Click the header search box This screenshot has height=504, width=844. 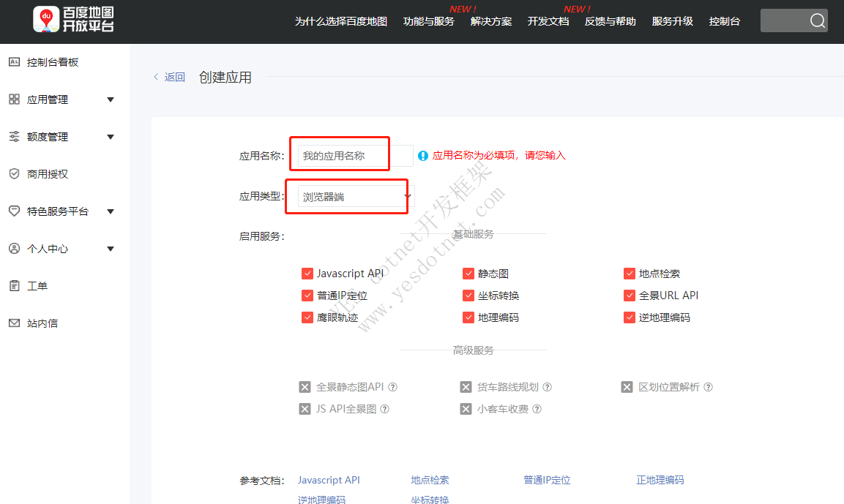point(794,20)
